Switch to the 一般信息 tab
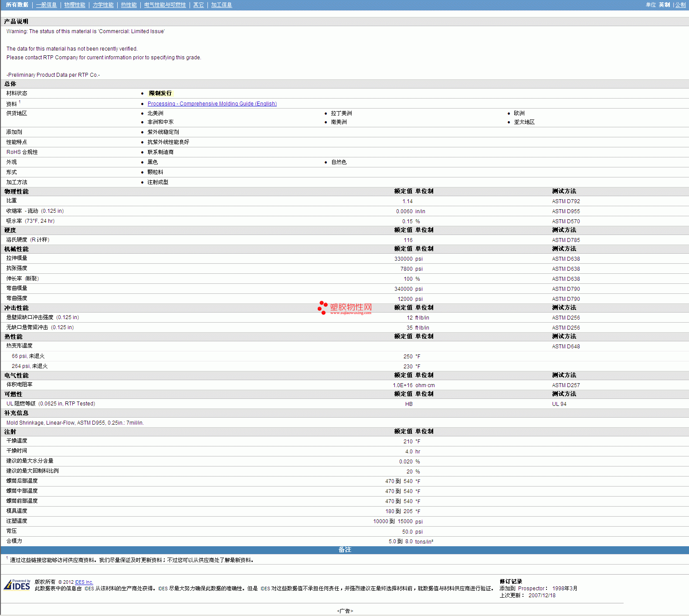 click(x=46, y=5)
